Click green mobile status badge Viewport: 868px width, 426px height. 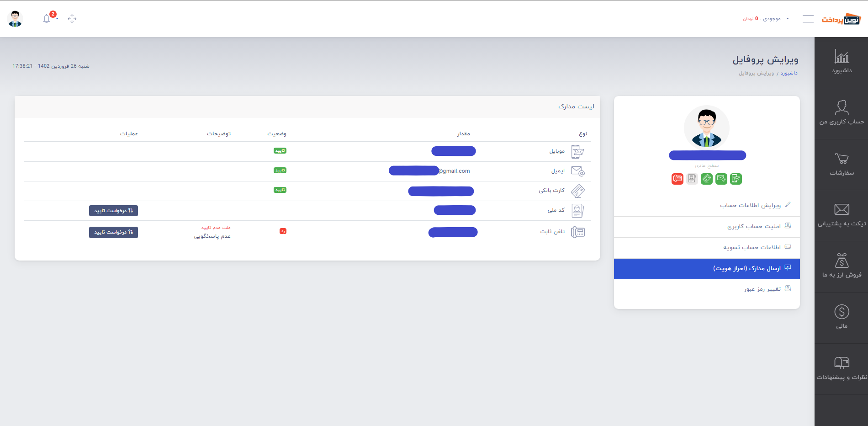[736, 179]
